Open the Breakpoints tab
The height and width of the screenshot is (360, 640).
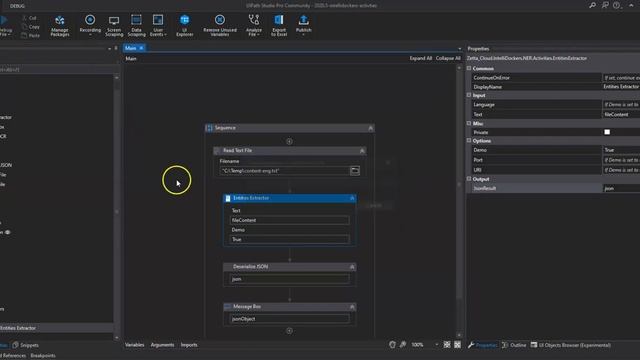click(43, 356)
